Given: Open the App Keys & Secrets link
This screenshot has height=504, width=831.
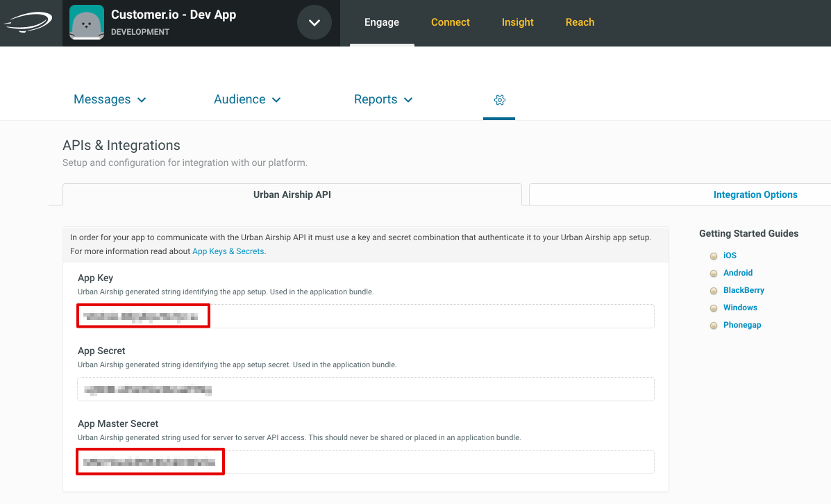Looking at the screenshot, I should (x=228, y=251).
